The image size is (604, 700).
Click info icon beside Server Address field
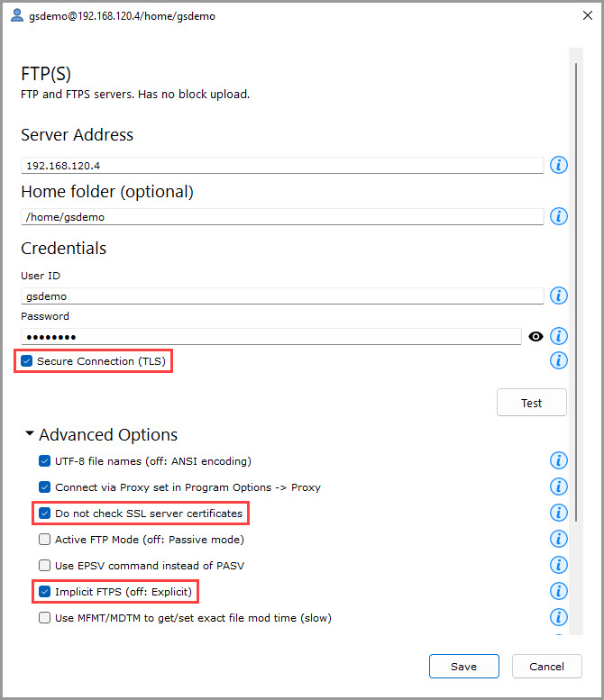click(x=559, y=165)
